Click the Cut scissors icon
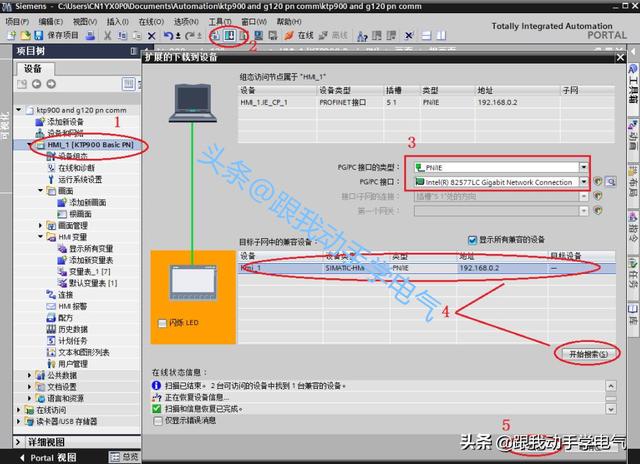The image size is (640, 464). [107, 36]
